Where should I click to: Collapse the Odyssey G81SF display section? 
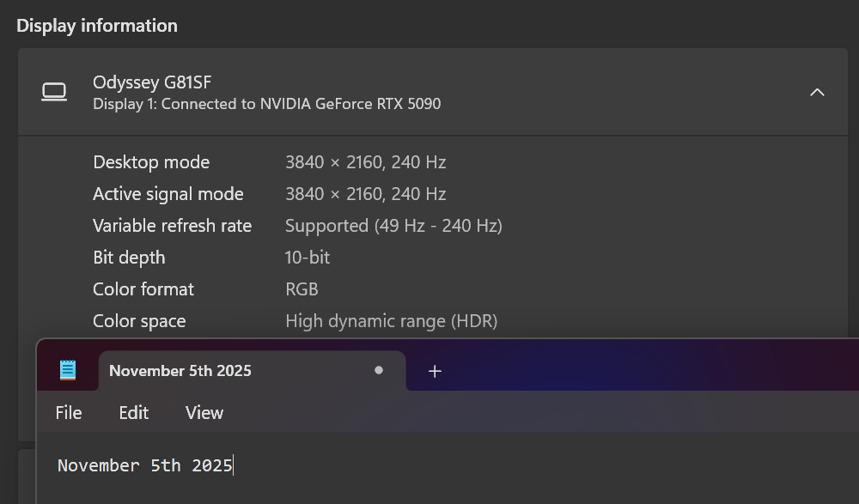pos(817,92)
